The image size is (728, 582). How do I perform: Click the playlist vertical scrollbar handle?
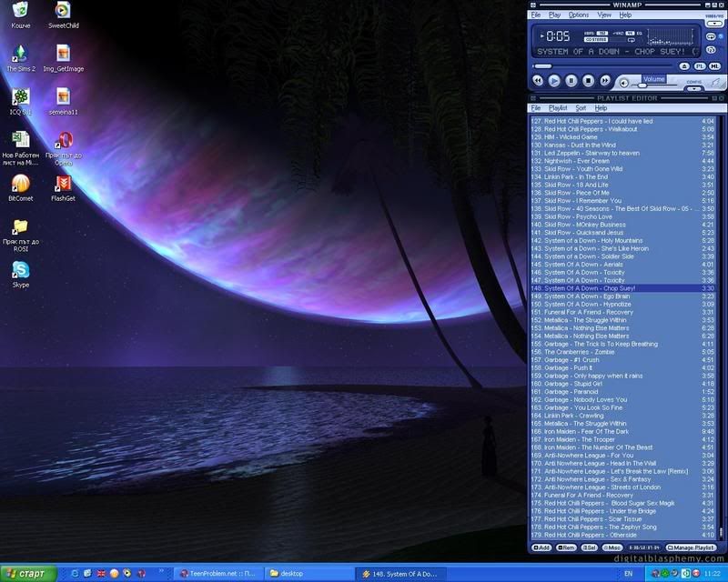pyautogui.click(x=721, y=532)
